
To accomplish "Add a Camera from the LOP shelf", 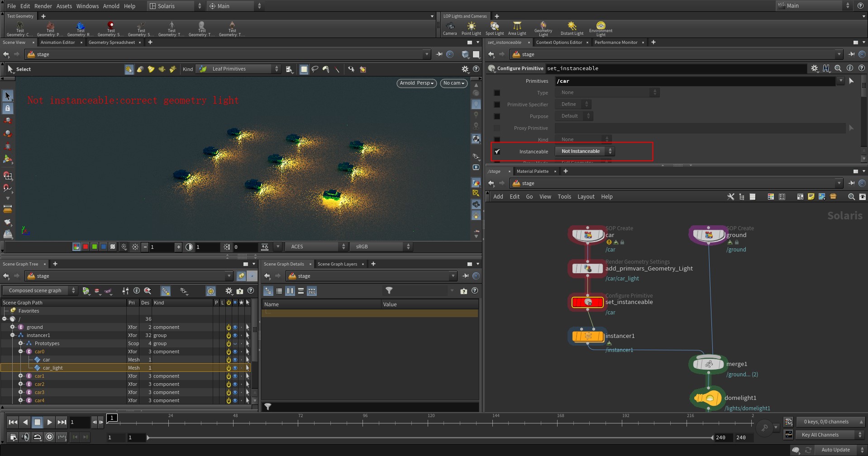I will [x=449, y=28].
